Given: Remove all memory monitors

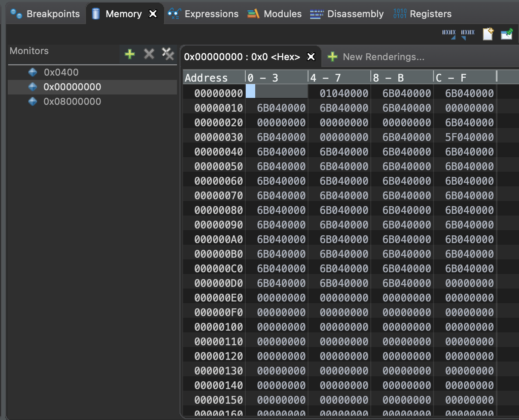Looking at the screenshot, I should click(168, 54).
